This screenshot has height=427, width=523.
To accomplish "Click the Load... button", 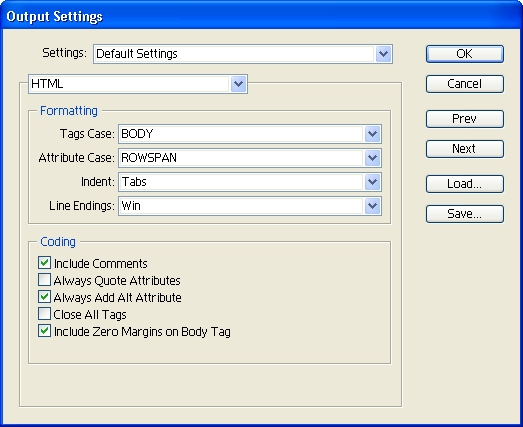I will click(465, 184).
